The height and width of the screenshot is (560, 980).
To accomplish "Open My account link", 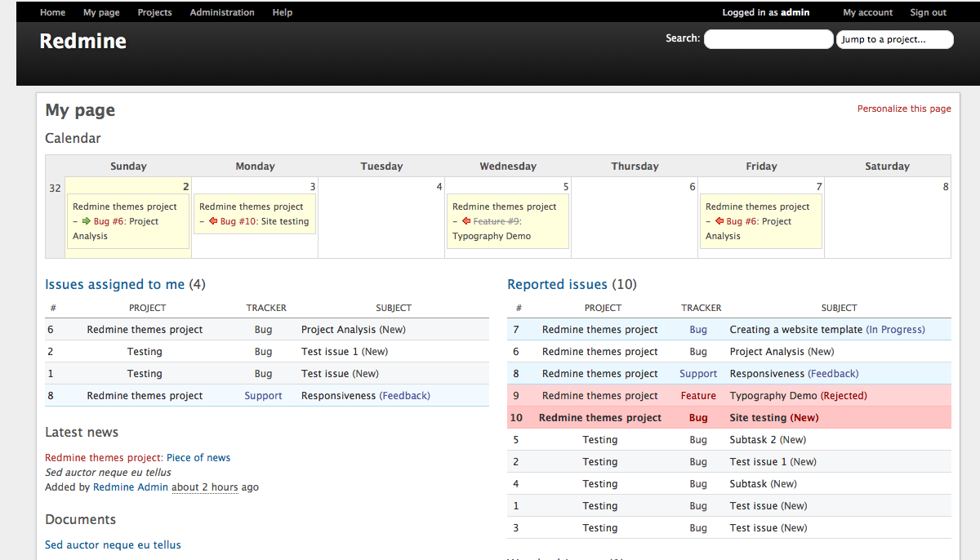I will [868, 12].
